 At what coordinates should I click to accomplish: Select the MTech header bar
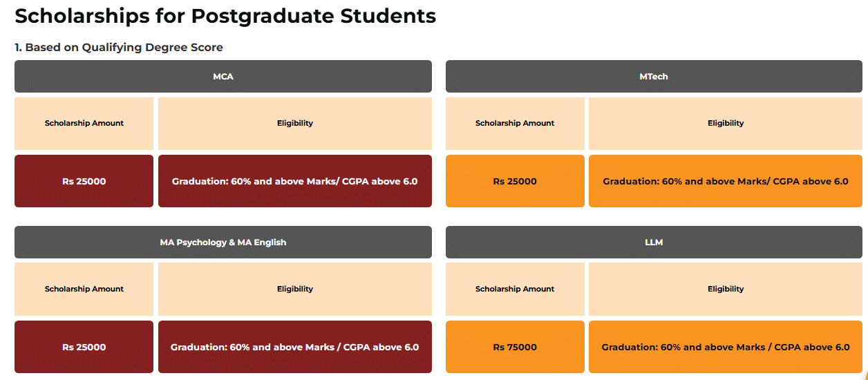click(x=654, y=77)
